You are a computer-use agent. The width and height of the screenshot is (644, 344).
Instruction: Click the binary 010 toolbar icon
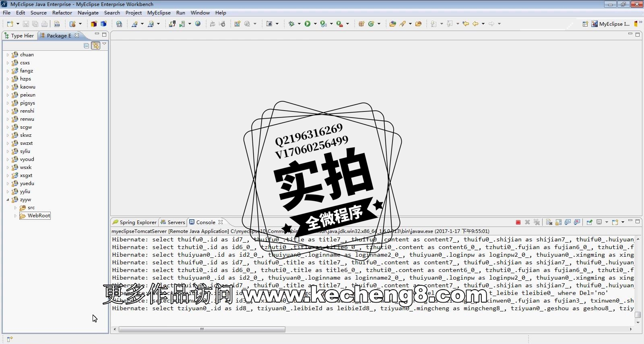[x=57, y=24]
